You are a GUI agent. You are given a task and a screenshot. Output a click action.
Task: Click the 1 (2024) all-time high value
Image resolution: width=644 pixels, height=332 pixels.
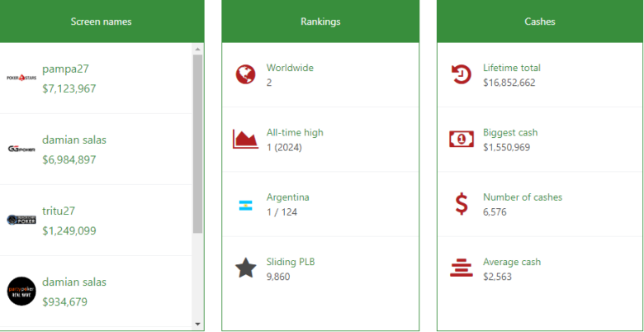pos(284,147)
